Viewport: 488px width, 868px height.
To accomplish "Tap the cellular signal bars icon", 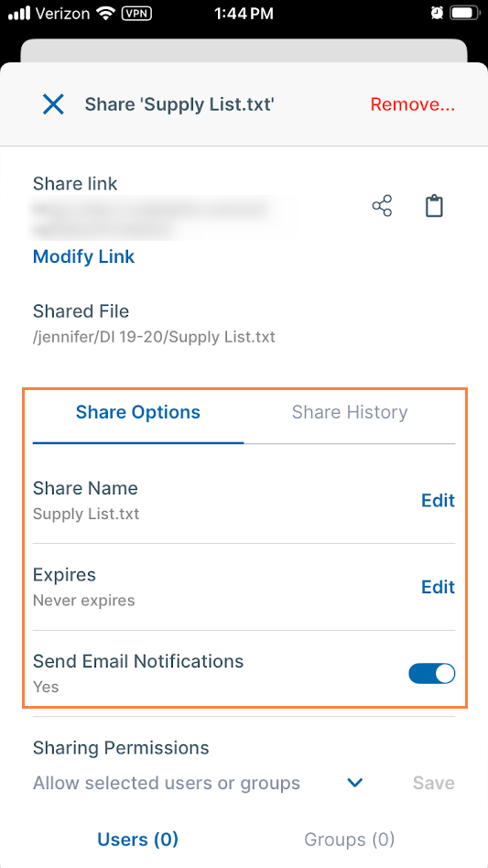I will pos(19,14).
